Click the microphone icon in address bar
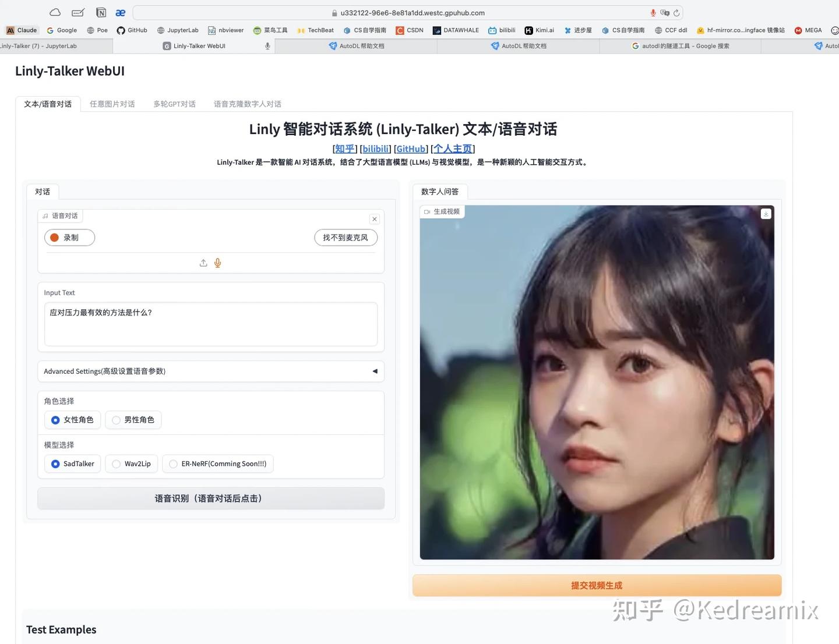This screenshot has width=839, height=644. 652,12
